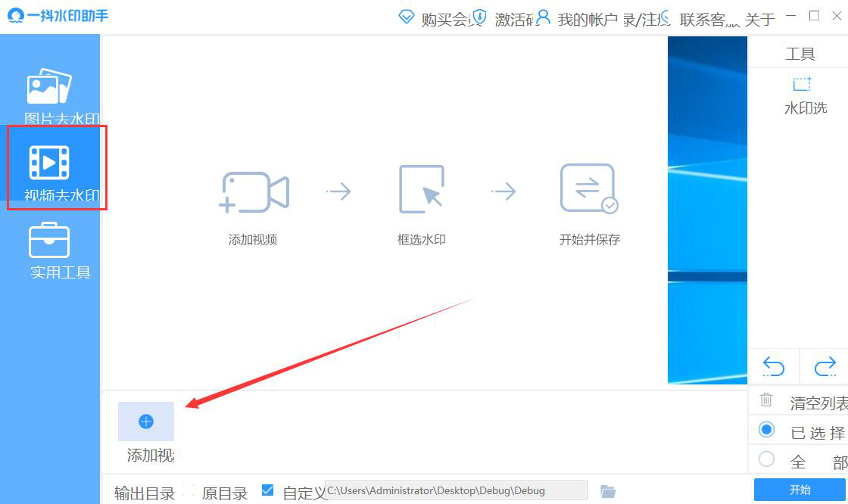The width and height of the screenshot is (848, 504).
Task: Click the 工具 panel header
Action: (x=800, y=54)
